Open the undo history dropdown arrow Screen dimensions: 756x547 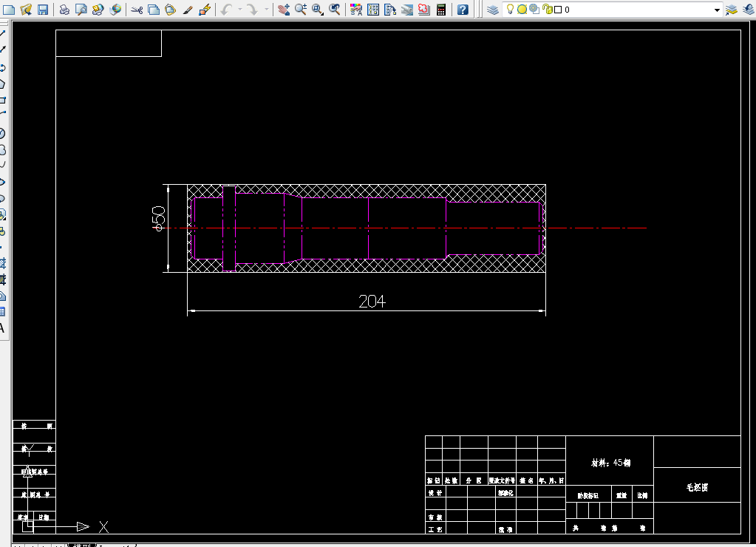[239, 9]
